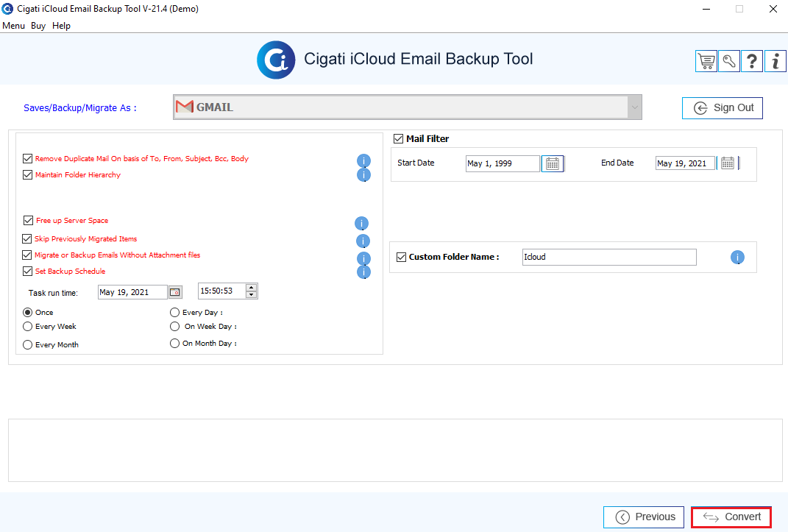Decrease the task run time value
The width and height of the screenshot is (788, 532).
coord(252,294)
